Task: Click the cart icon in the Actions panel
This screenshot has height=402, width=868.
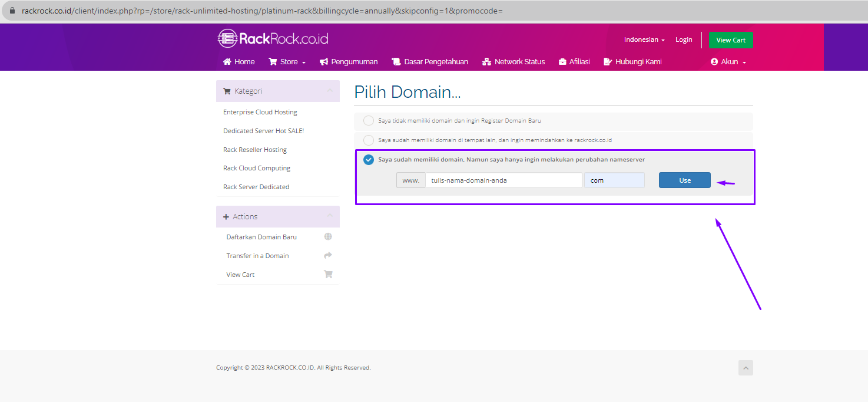Action: [328, 275]
